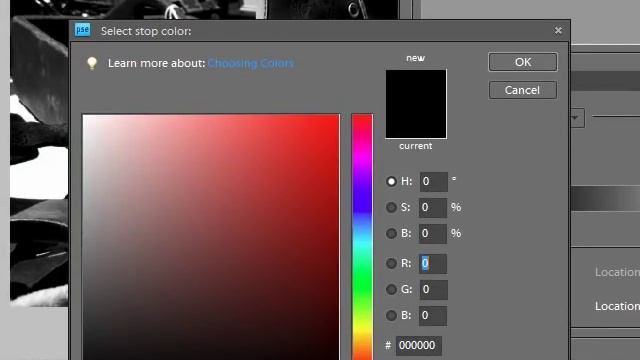The width and height of the screenshot is (640, 360).
Task: Select the S saturation radio button
Action: [x=391, y=207]
